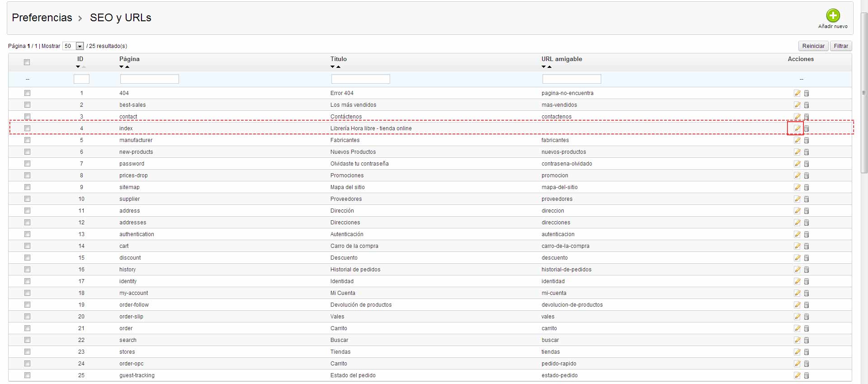Delete the contact row
Viewport: 868px width, 384px height.
click(807, 117)
